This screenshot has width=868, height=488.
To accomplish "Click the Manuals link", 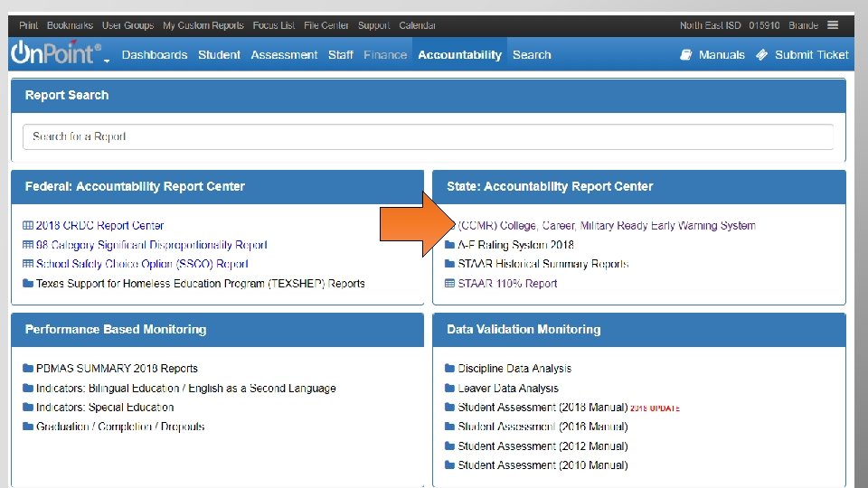I will pos(722,55).
